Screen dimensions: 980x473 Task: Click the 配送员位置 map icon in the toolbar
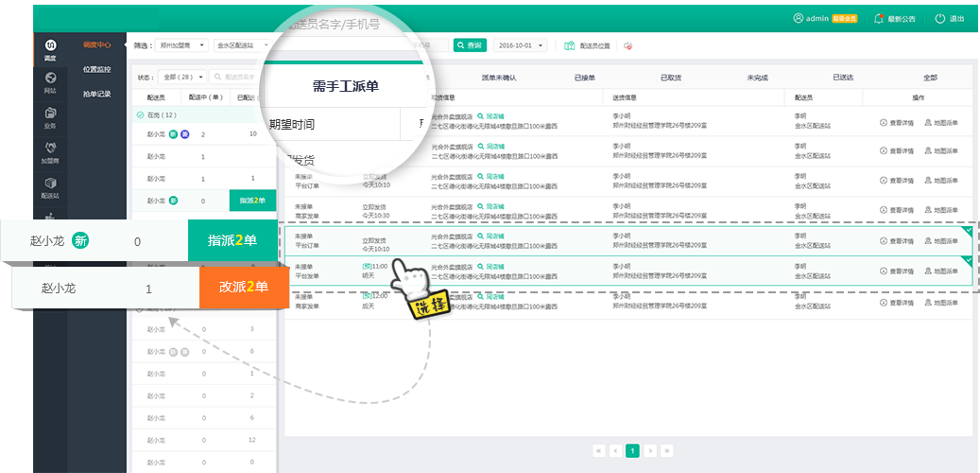(570, 45)
